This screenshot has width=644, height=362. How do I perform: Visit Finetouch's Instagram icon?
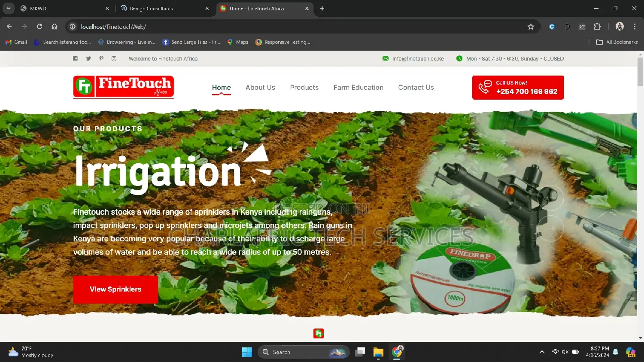pos(114,58)
